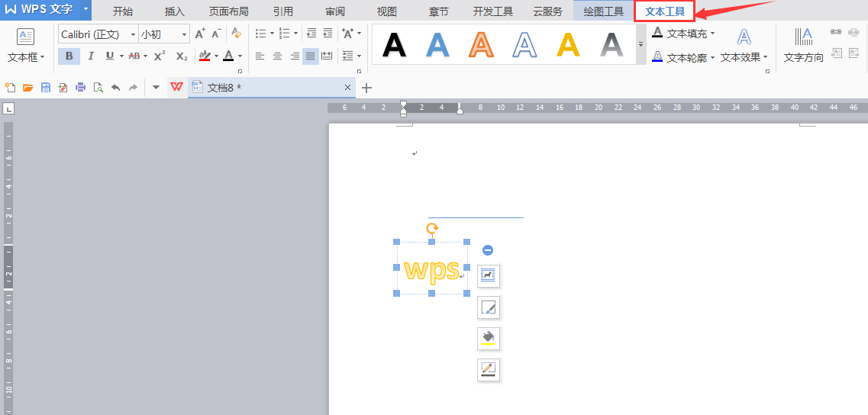Expand the bullet list dropdown arrow

[272, 34]
